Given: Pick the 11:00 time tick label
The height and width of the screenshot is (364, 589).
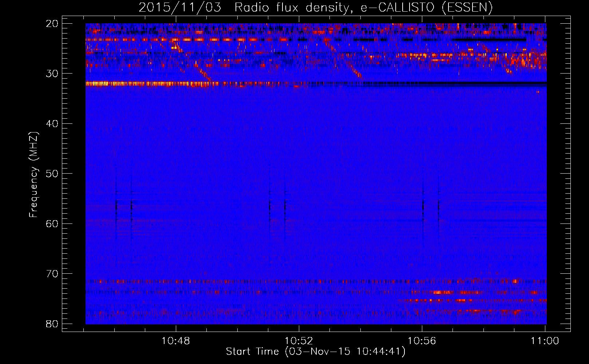Looking at the screenshot, I should (x=545, y=341).
